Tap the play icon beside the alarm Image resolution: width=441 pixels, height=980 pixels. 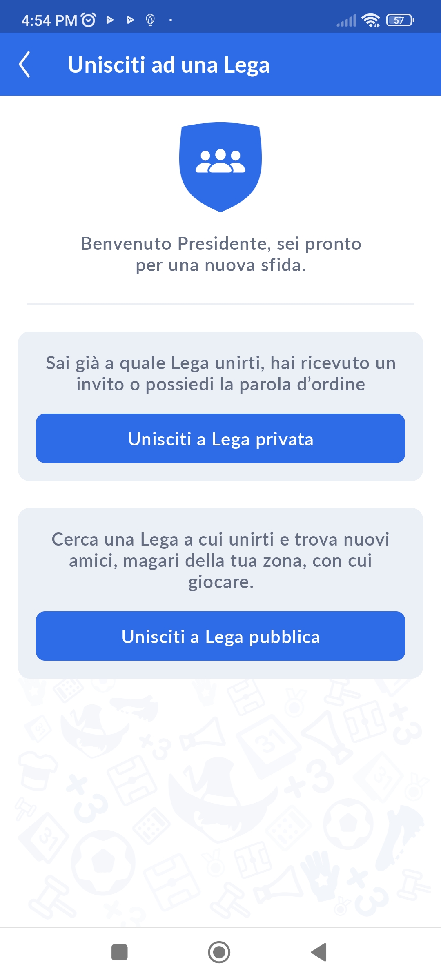[109, 20]
